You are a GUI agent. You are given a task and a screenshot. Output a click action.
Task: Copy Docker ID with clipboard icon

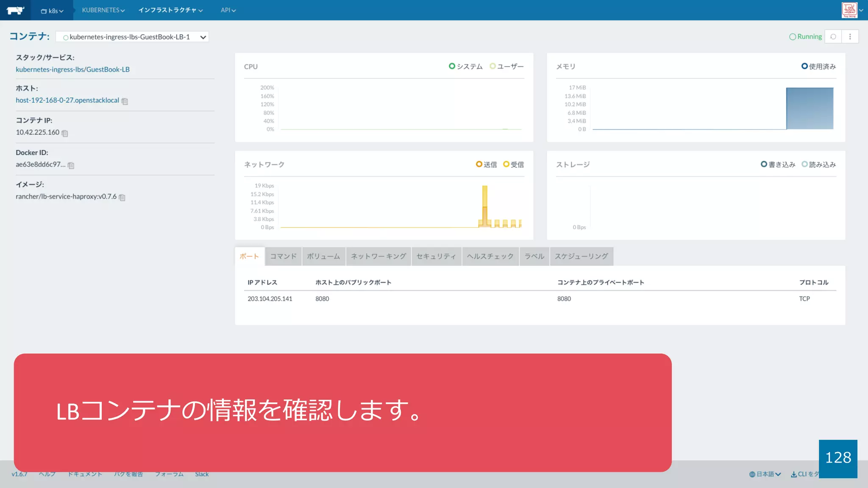[x=71, y=166]
